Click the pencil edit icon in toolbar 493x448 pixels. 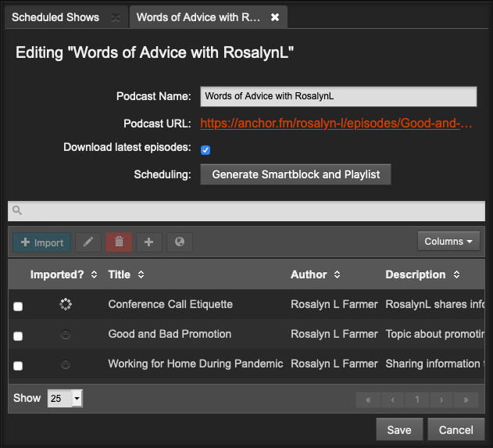(x=88, y=242)
